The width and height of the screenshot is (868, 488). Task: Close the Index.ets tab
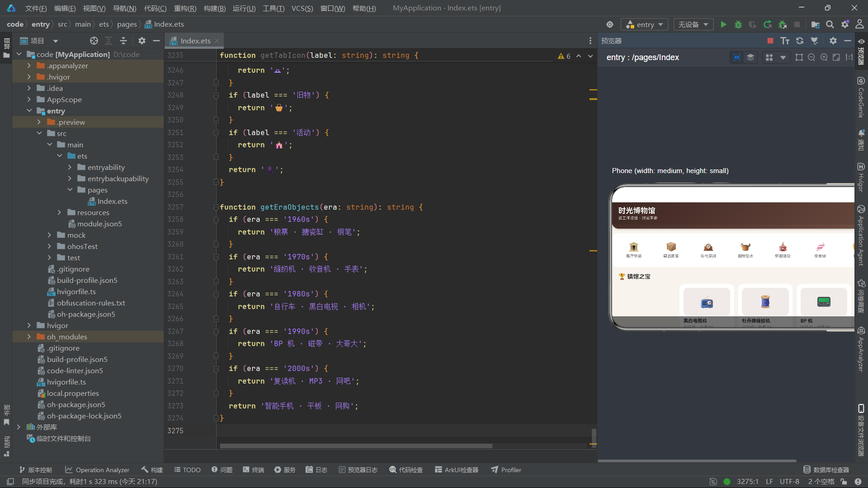[x=217, y=41]
